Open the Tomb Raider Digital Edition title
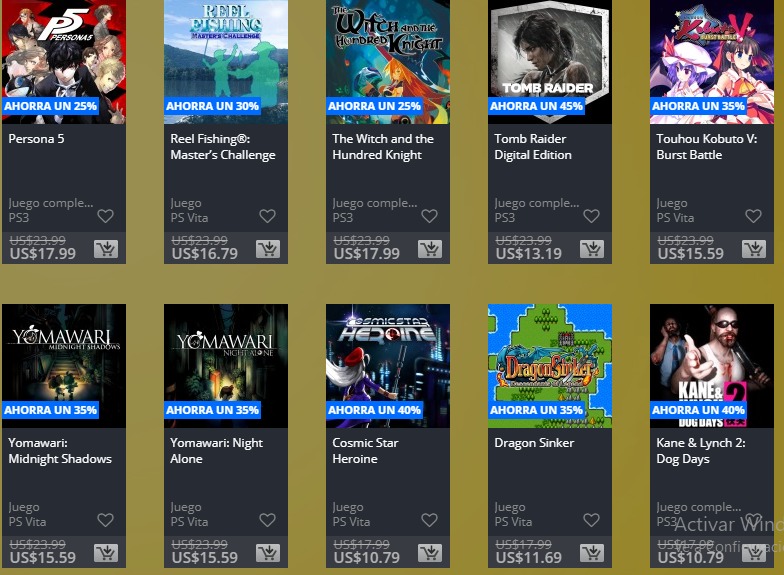Screen dimensions: 784x575 533,146
